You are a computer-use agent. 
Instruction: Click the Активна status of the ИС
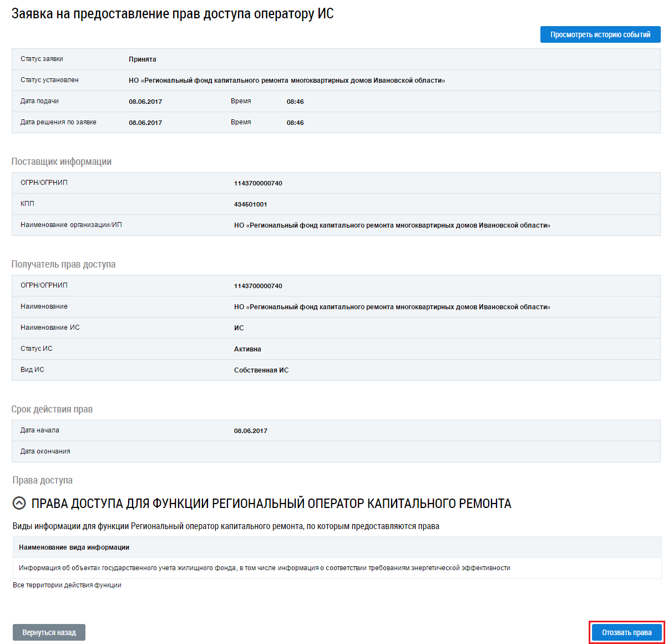pos(247,349)
